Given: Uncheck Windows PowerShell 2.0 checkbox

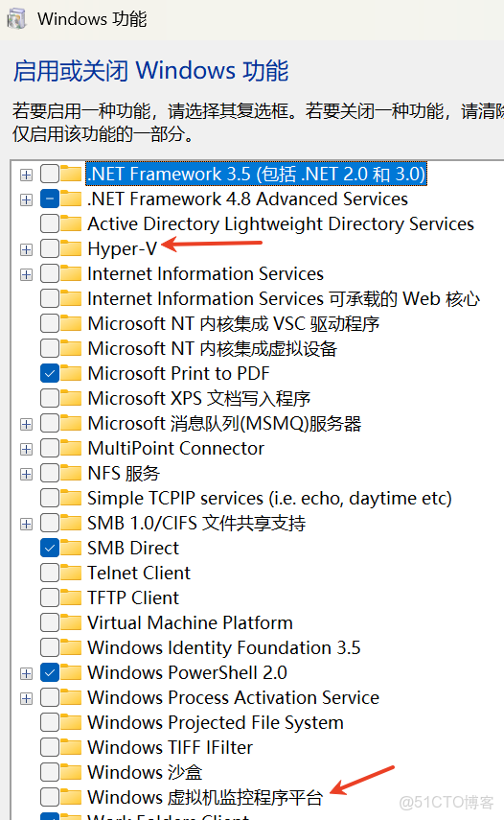Looking at the screenshot, I should [x=50, y=672].
